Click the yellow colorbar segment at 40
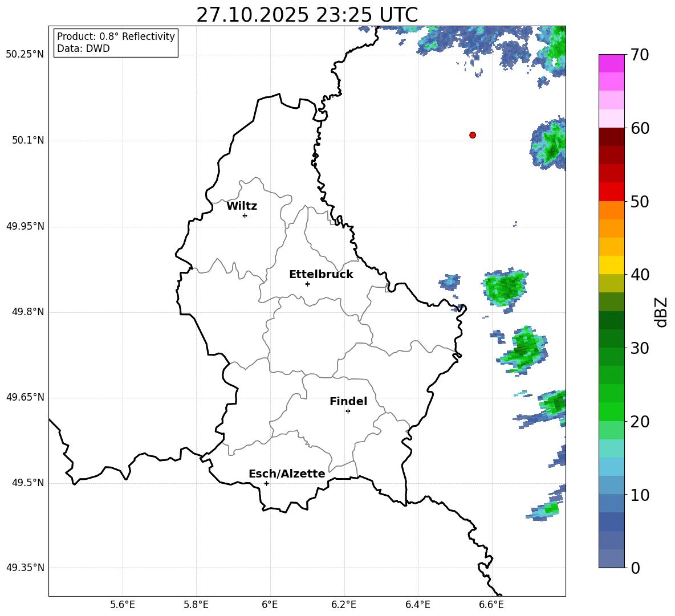 point(612,265)
